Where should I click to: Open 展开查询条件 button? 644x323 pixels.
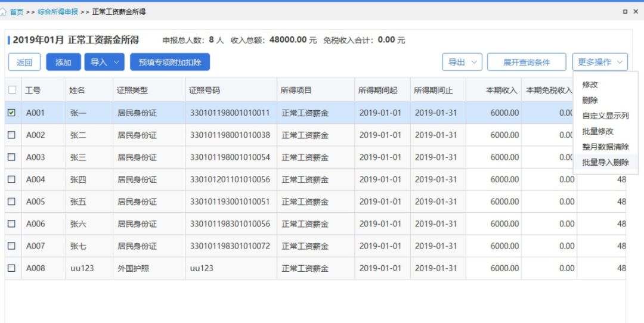pyautogui.click(x=527, y=62)
